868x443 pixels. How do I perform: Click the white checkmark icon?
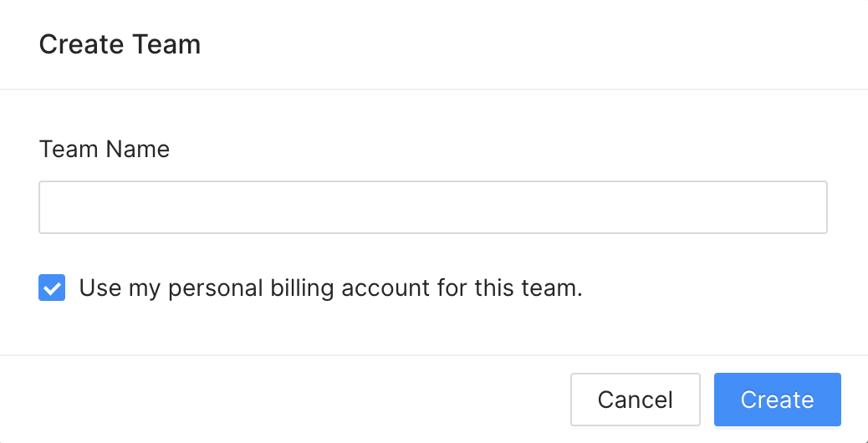(x=52, y=288)
